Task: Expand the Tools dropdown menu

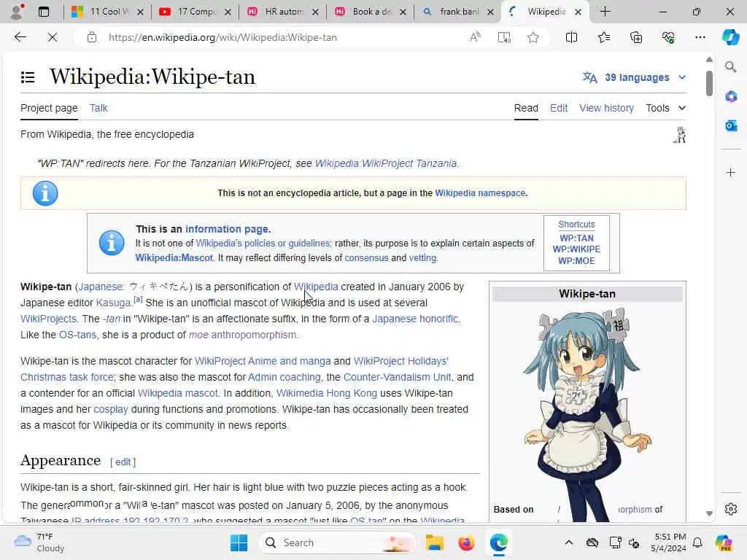Action: (665, 108)
